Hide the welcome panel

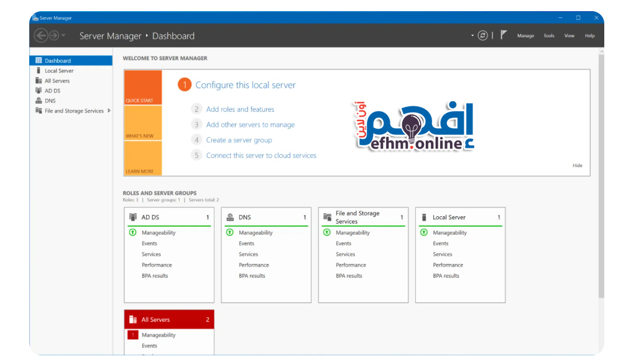(578, 166)
